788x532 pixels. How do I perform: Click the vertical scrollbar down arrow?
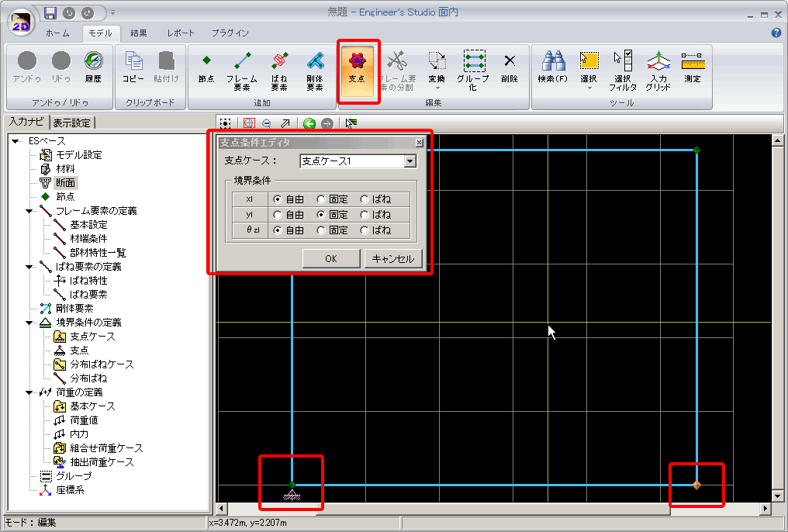(x=777, y=496)
